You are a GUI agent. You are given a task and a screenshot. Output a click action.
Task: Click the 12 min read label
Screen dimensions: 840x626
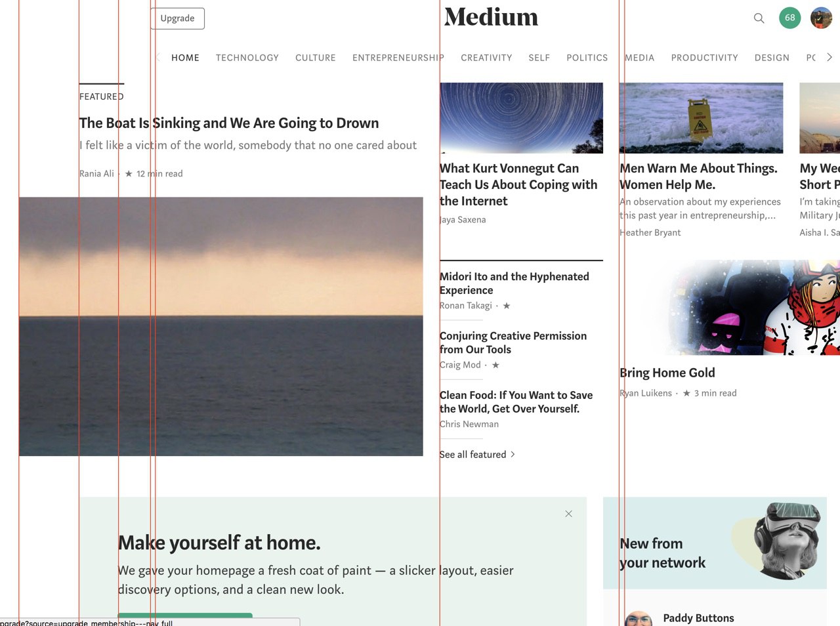pos(159,174)
